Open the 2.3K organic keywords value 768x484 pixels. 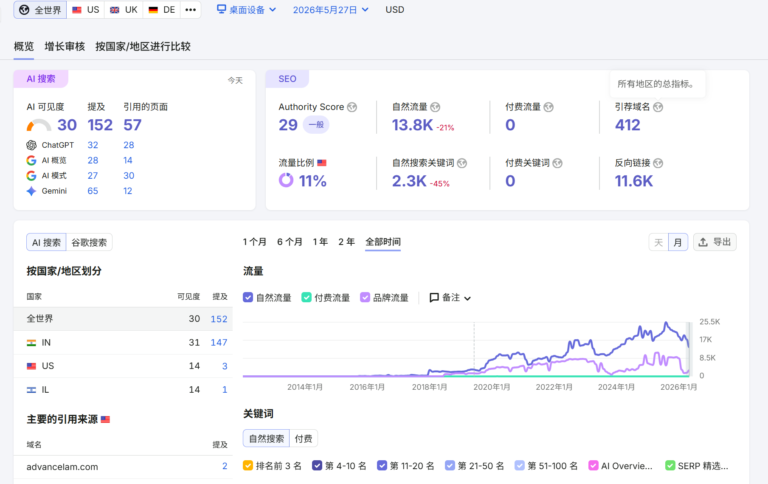tap(409, 181)
